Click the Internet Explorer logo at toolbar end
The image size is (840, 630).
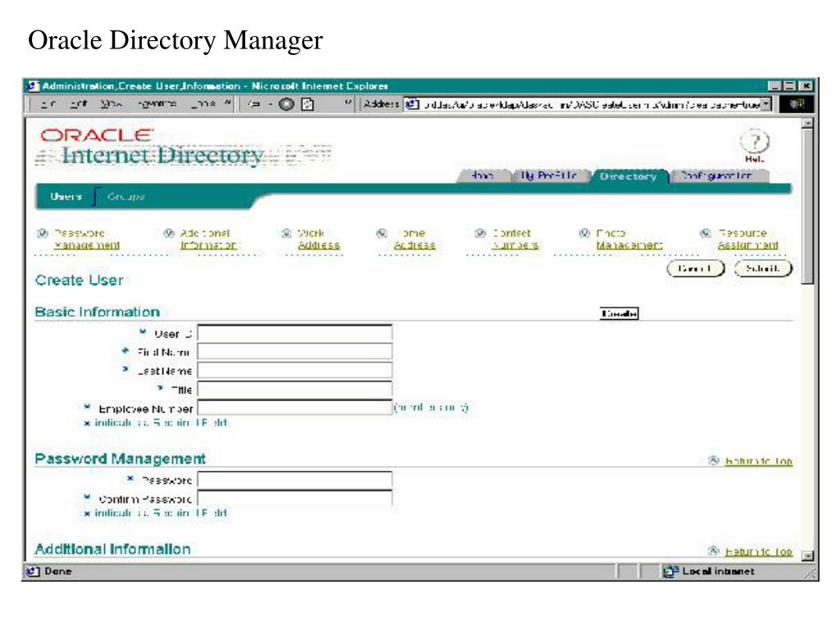click(797, 104)
